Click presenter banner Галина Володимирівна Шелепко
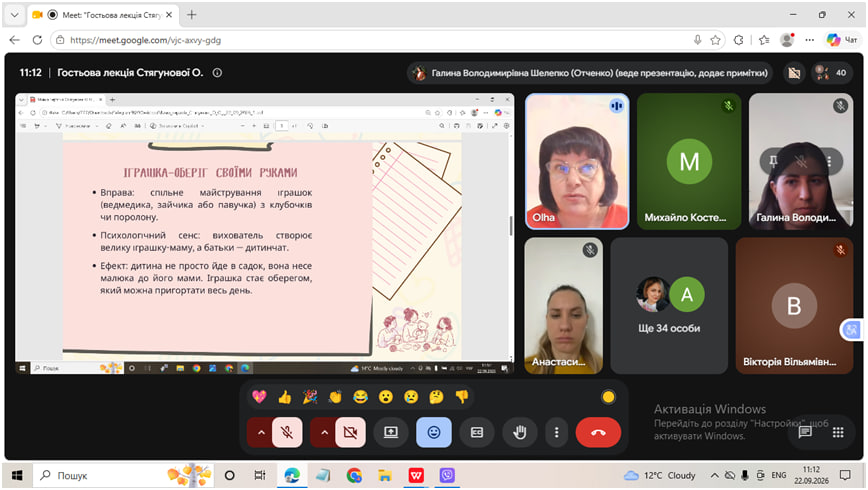 (x=591, y=73)
